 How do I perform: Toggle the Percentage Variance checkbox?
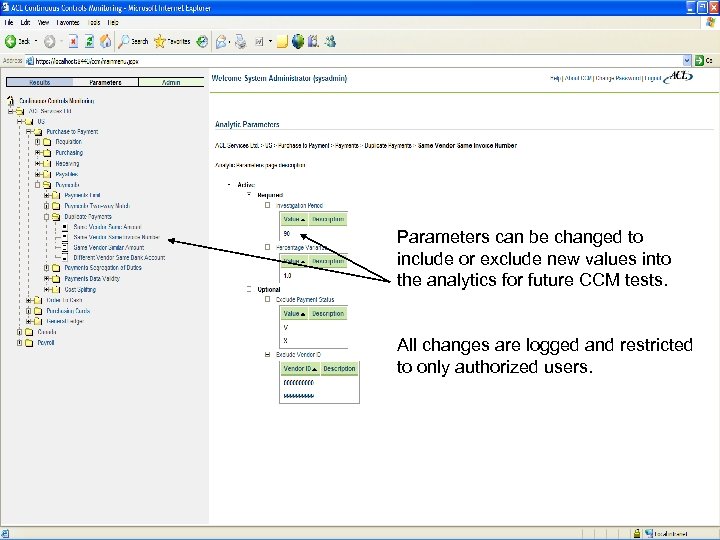tap(268, 247)
